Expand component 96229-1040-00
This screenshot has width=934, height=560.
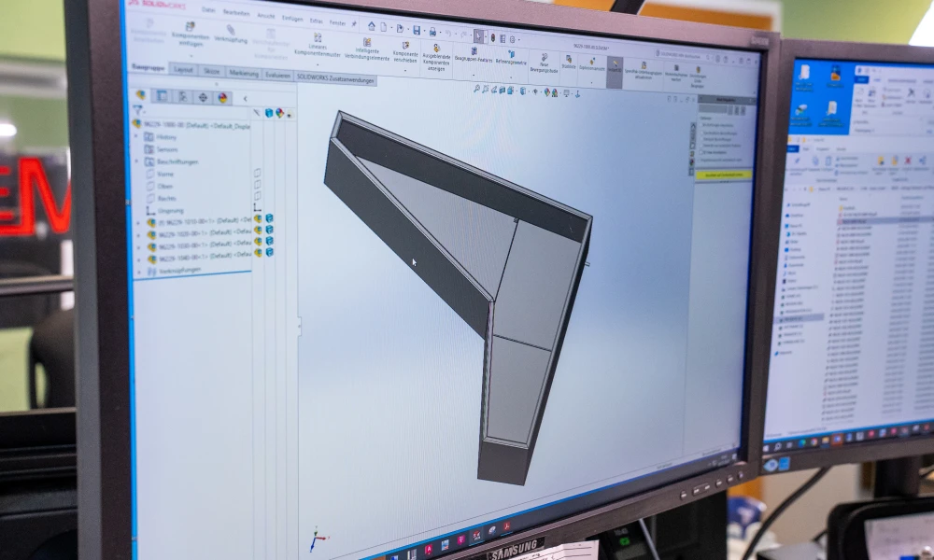[139, 259]
